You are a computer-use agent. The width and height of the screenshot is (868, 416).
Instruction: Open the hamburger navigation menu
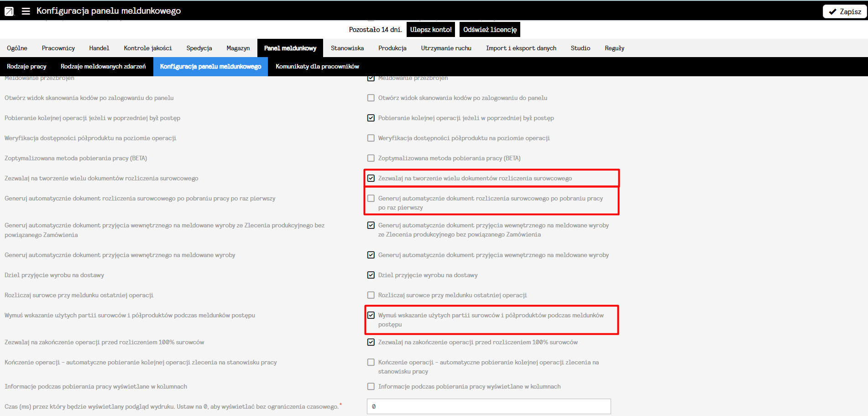pos(26,11)
